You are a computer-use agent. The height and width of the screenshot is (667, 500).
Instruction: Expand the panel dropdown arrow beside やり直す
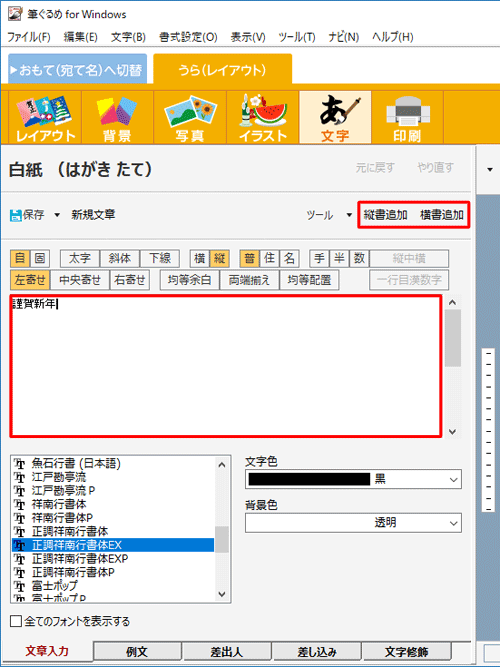click(490, 169)
